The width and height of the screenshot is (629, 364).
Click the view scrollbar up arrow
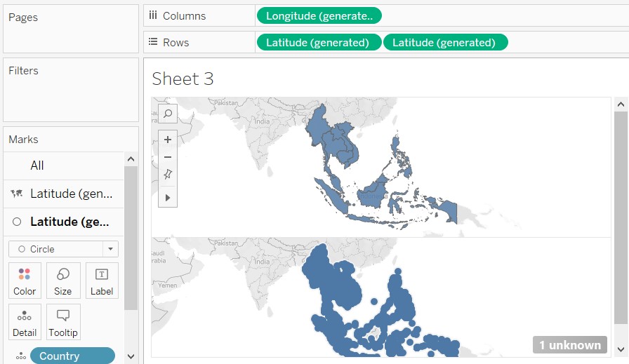pos(621,105)
